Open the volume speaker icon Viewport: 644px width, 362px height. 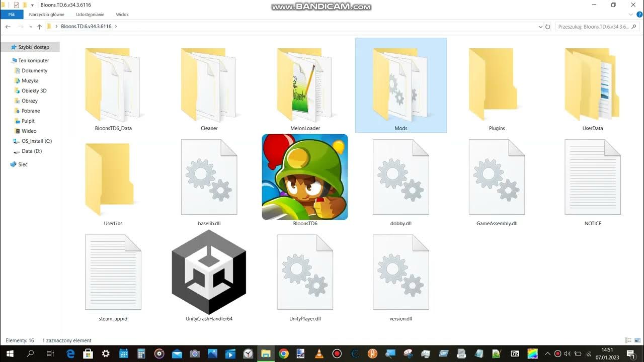(568, 353)
